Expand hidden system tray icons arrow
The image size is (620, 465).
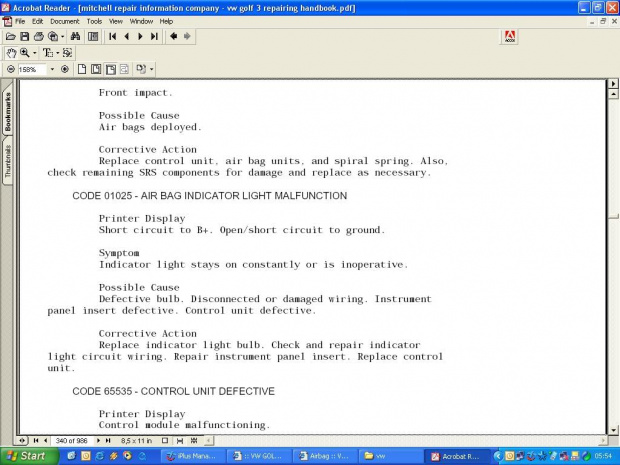click(x=498, y=456)
